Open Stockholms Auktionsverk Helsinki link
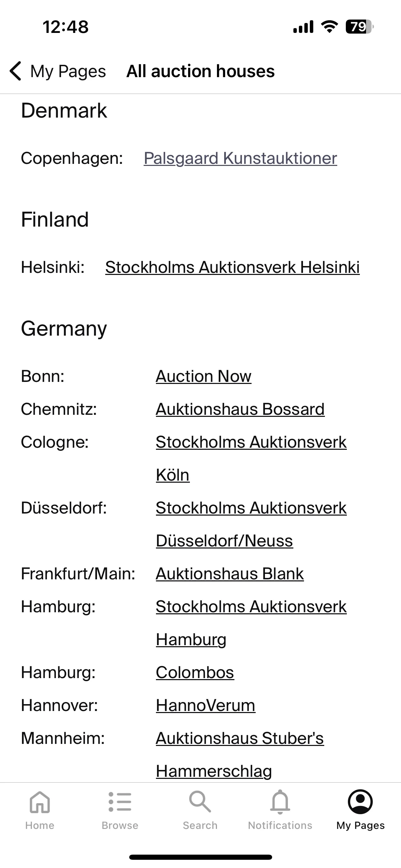Viewport: 401px width, 868px height. 232,267
